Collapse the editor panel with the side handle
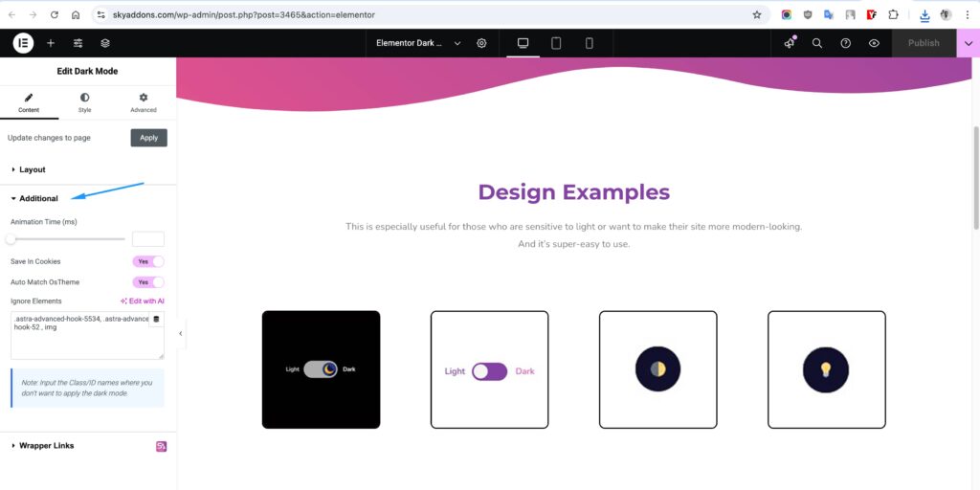 (181, 334)
